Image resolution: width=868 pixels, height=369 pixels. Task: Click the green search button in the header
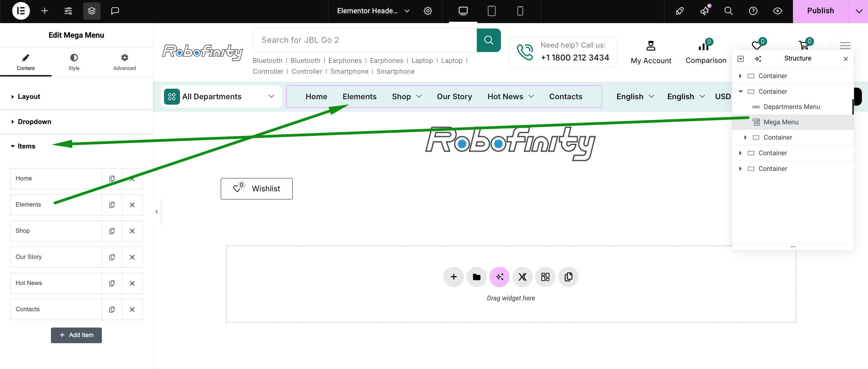click(489, 40)
